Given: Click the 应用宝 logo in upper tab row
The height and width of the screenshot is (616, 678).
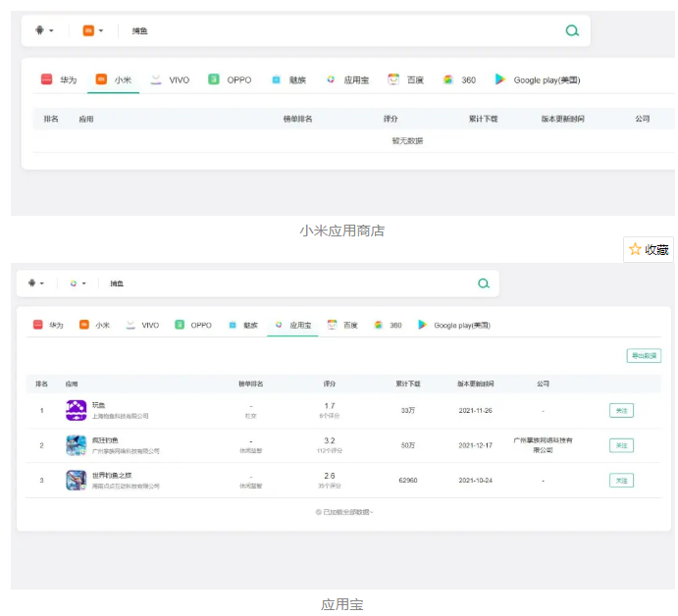Looking at the screenshot, I should pyautogui.click(x=331, y=79).
